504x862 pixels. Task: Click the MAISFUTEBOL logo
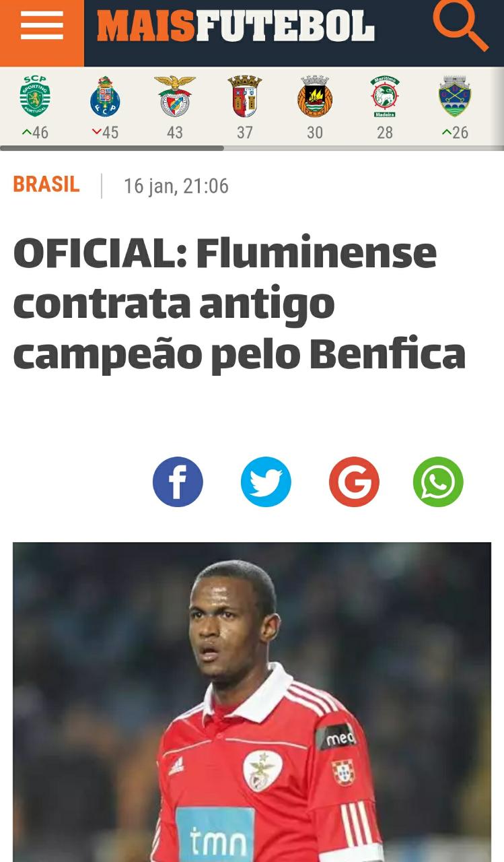236,27
